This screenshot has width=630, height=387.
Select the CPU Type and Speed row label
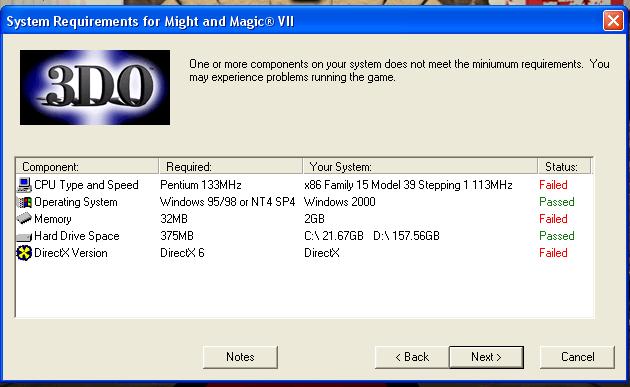[x=86, y=185]
